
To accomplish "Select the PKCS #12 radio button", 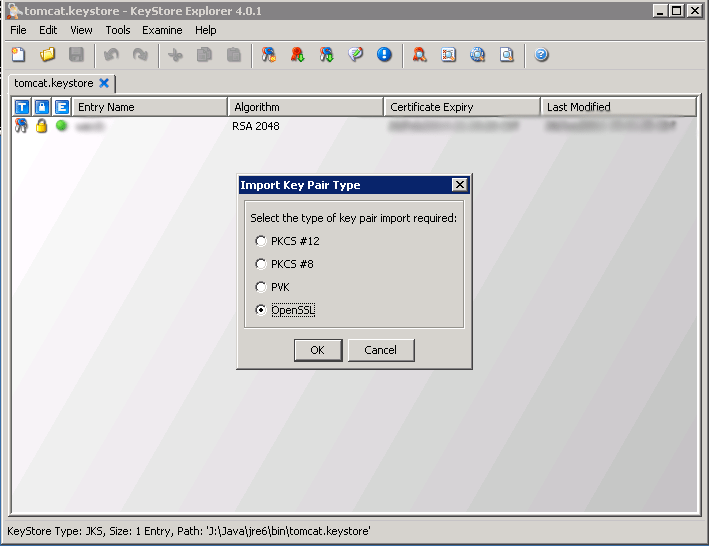I will point(260,241).
